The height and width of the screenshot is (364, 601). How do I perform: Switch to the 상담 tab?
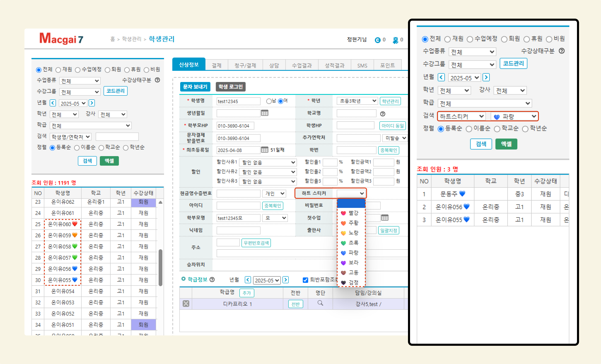point(274,65)
